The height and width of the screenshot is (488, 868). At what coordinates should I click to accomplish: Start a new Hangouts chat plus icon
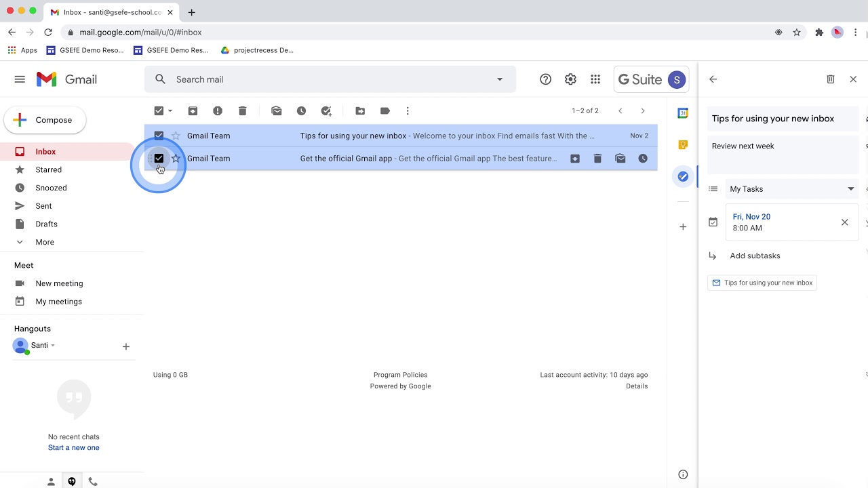coord(126,346)
